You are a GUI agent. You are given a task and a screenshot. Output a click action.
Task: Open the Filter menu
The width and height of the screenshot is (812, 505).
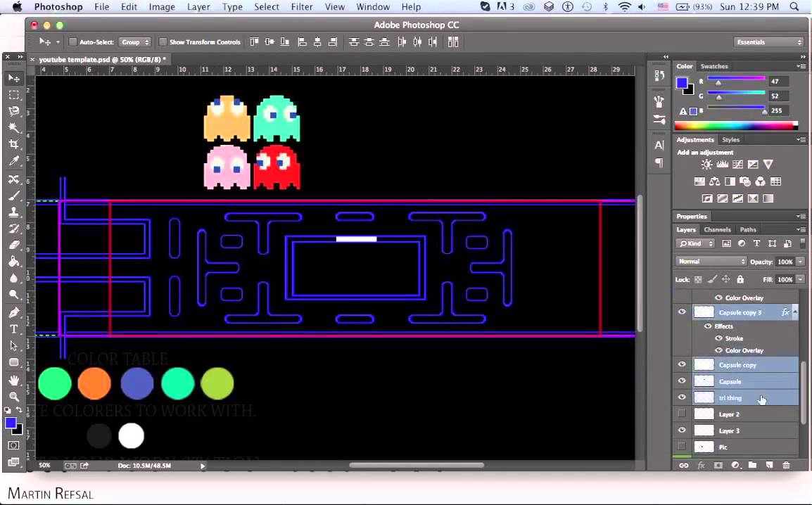301,7
